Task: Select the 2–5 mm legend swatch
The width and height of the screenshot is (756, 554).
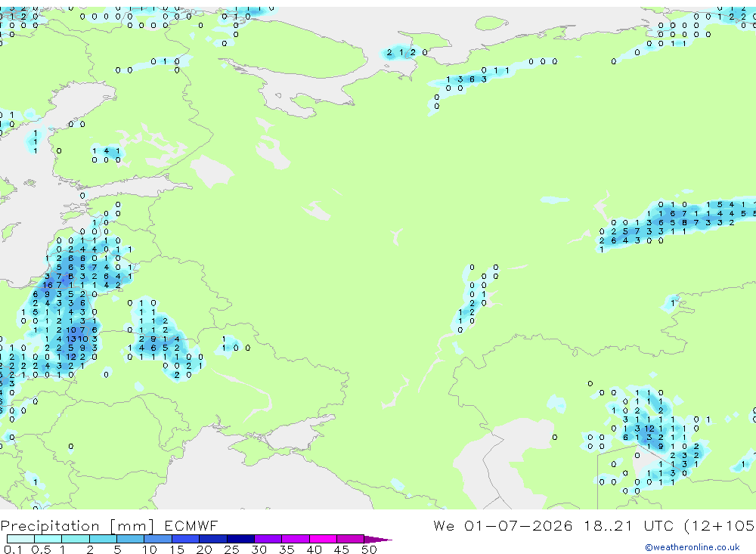Action: (103, 539)
